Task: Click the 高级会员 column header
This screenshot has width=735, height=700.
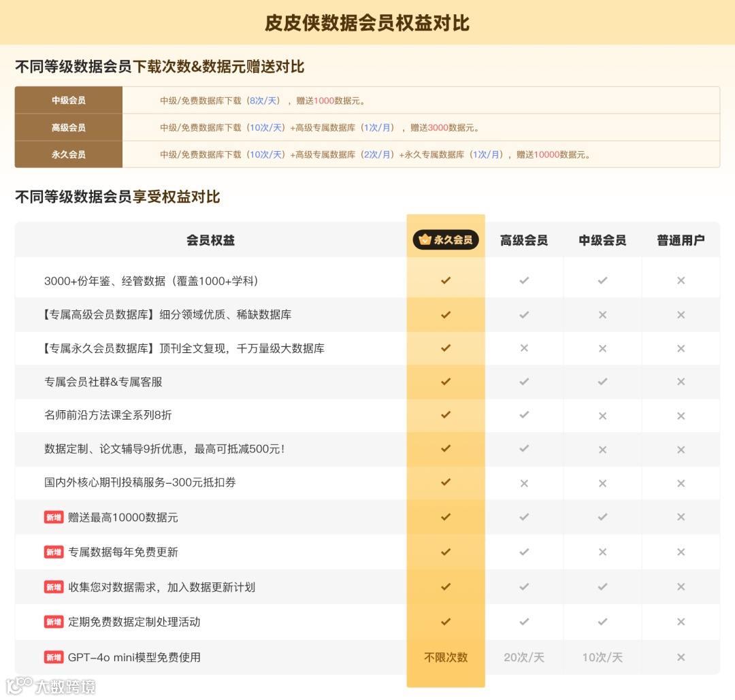Action: 524,240
